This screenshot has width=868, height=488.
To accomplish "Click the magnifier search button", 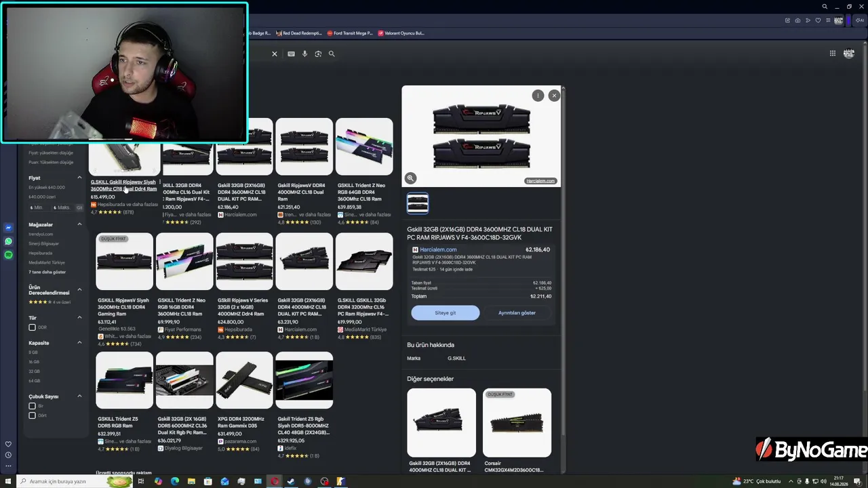I will tap(332, 54).
